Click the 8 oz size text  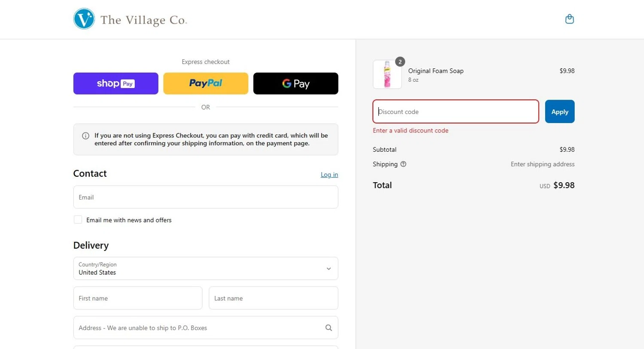[413, 80]
